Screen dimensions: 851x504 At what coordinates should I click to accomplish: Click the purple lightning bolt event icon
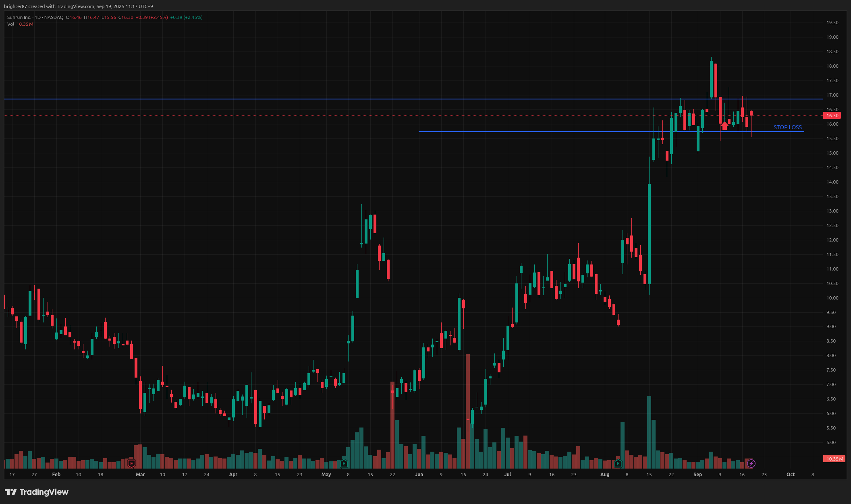point(751,464)
